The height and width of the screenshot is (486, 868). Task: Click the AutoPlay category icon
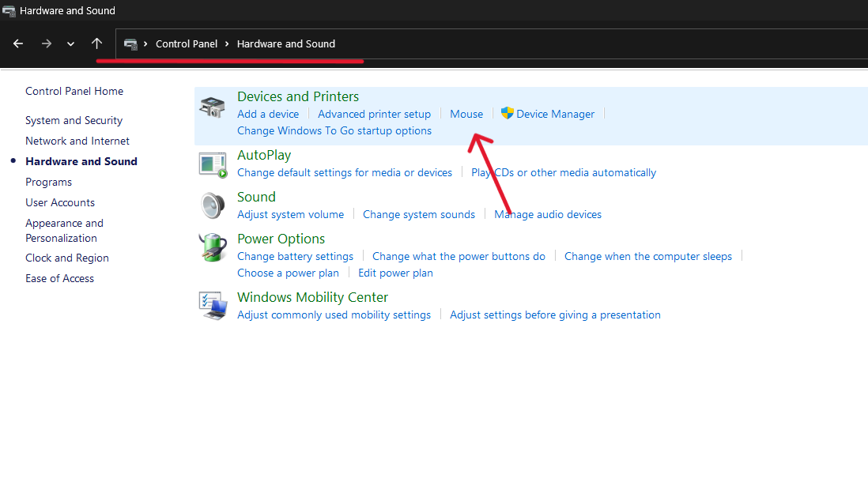212,164
